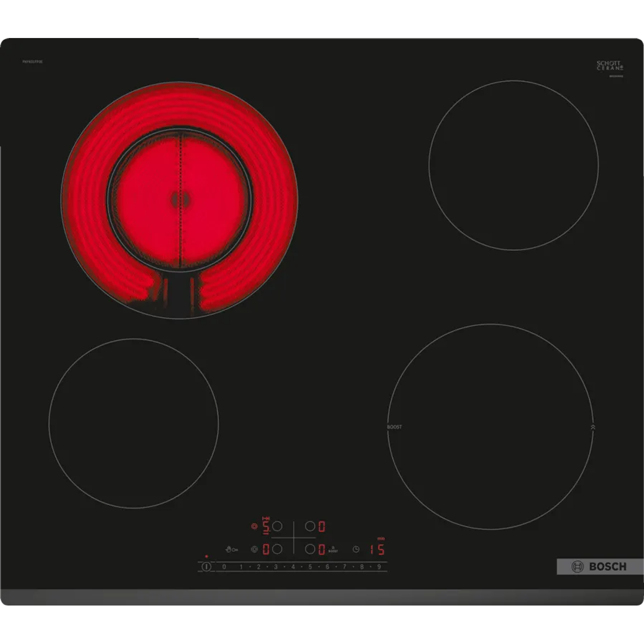The height and width of the screenshot is (644, 644).
Task: Select the rear-right zone circle in control panel
Action: pos(310,526)
